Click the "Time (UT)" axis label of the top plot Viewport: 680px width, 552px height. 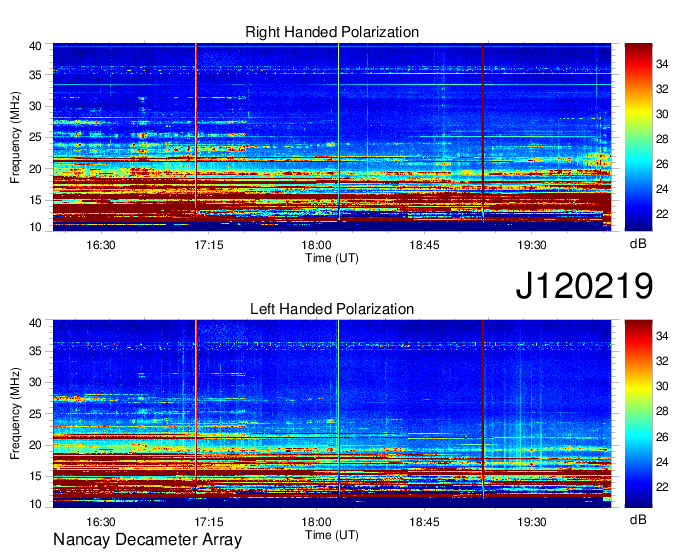point(332,258)
